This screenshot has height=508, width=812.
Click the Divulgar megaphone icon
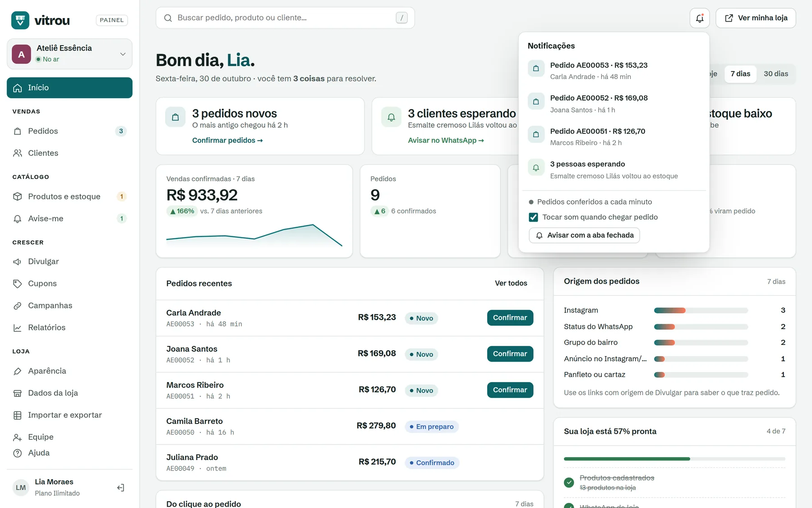(x=18, y=262)
